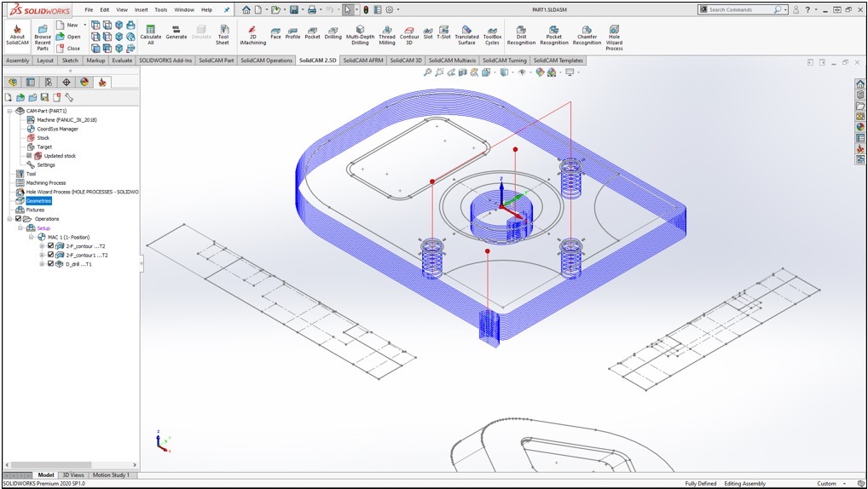This screenshot has width=868, height=489.
Task: Select the CoordSys Manager tree item
Action: click(58, 129)
